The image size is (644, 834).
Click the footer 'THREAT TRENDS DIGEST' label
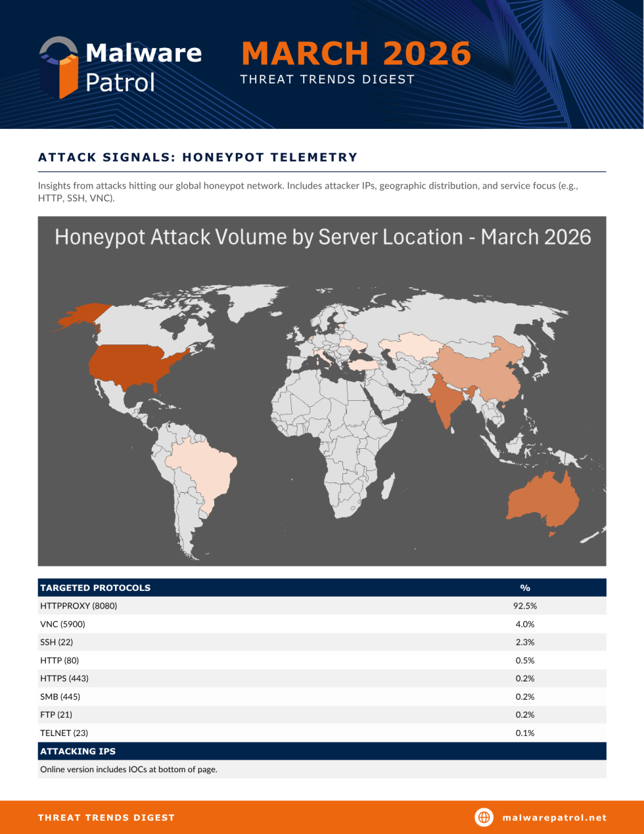pyautogui.click(x=106, y=818)
